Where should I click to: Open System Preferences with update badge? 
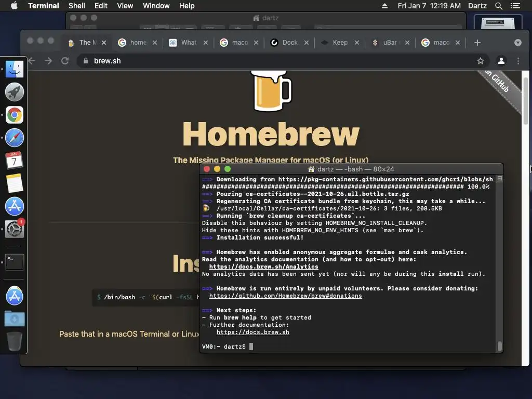point(14,229)
